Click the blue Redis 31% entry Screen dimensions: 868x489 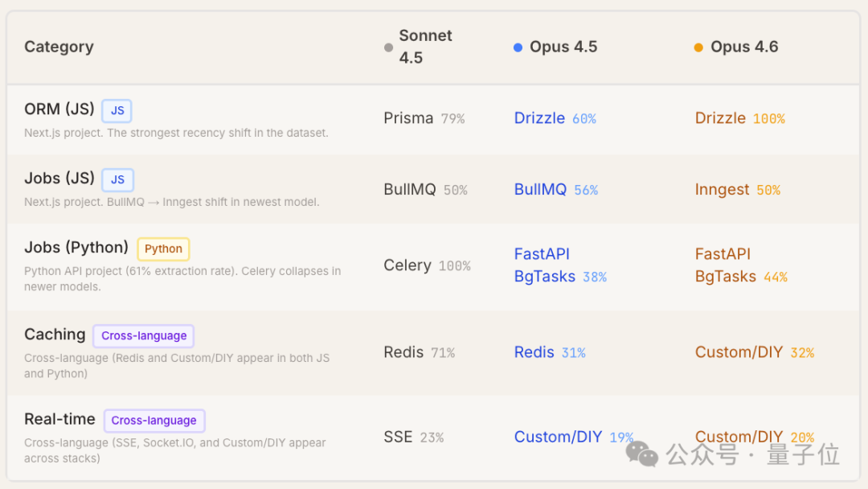[550, 352]
